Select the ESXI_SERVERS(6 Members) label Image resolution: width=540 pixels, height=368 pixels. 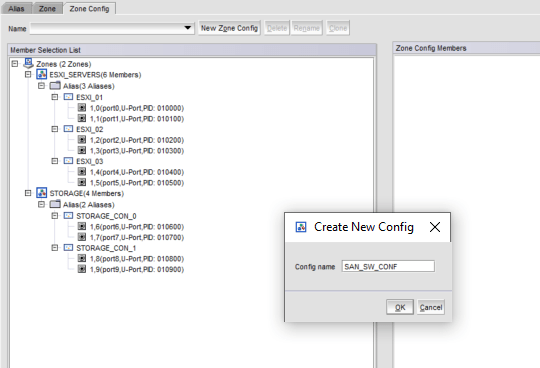click(x=95, y=75)
